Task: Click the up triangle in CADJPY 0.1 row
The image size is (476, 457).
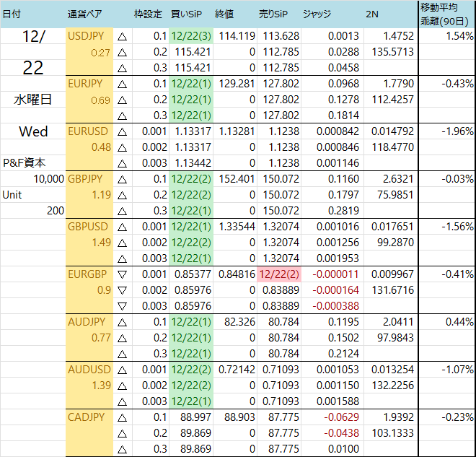Action: coord(122,418)
